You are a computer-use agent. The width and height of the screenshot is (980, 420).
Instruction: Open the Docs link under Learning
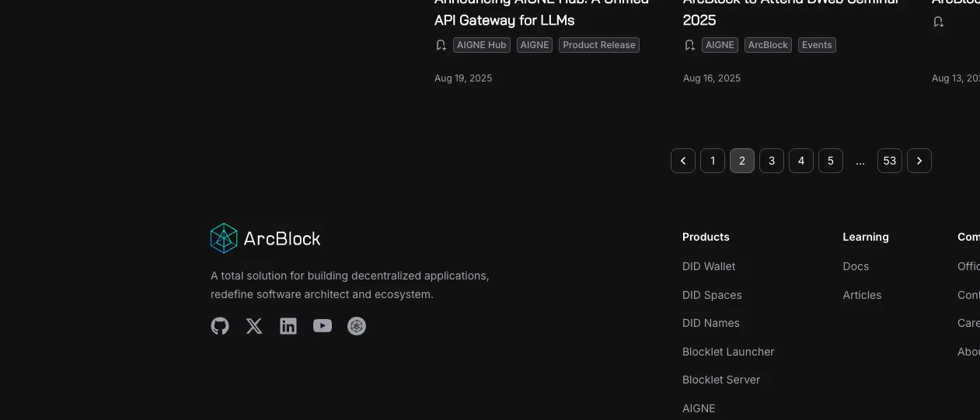pyautogui.click(x=856, y=266)
